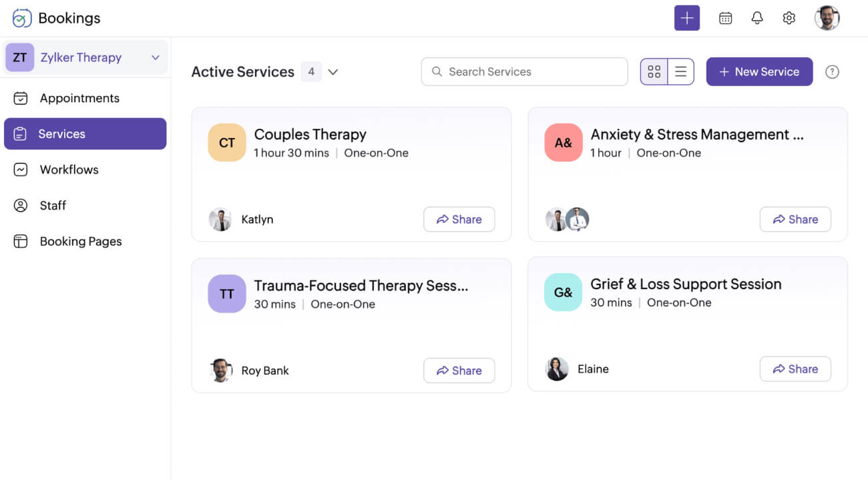Open settings with the gear icon
Screen dimensions: 868x480
789,18
